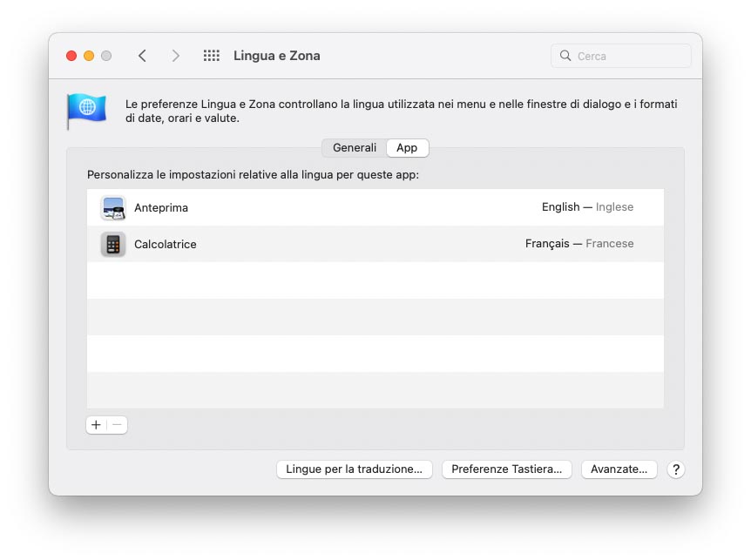Click the Français — Francese language label
The height and width of the screenshot is (560, 751).
click(578, 244)
